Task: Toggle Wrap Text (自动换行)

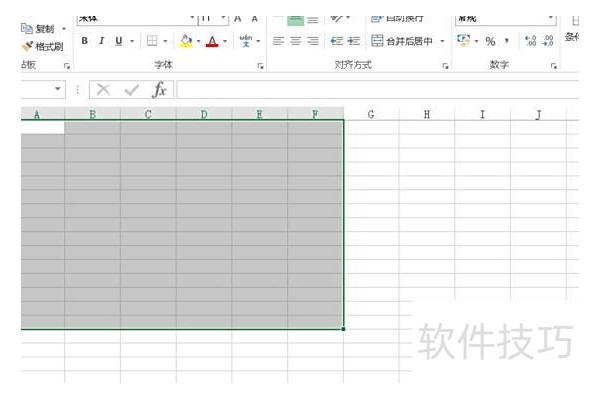Action: pyautogui.click(x=397, y=18)
